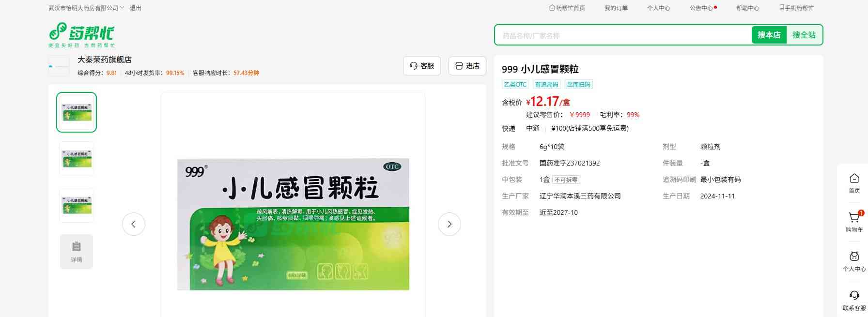Select the second product thumbnail

[77, 159]
